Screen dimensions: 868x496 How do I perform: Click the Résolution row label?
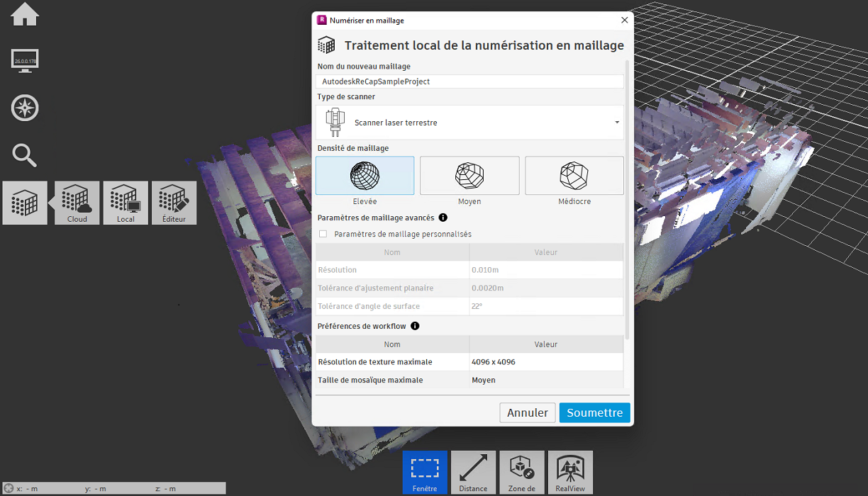[338, 270]
